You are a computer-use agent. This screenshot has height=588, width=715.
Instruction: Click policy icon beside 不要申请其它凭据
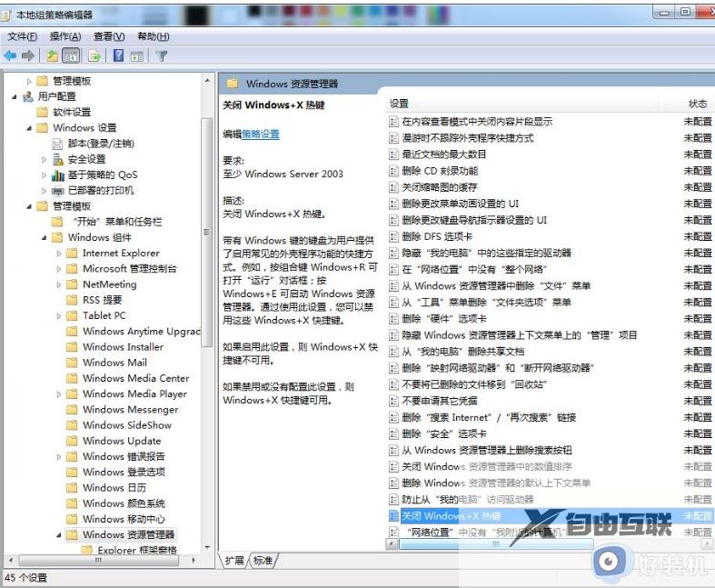[393, 401]
